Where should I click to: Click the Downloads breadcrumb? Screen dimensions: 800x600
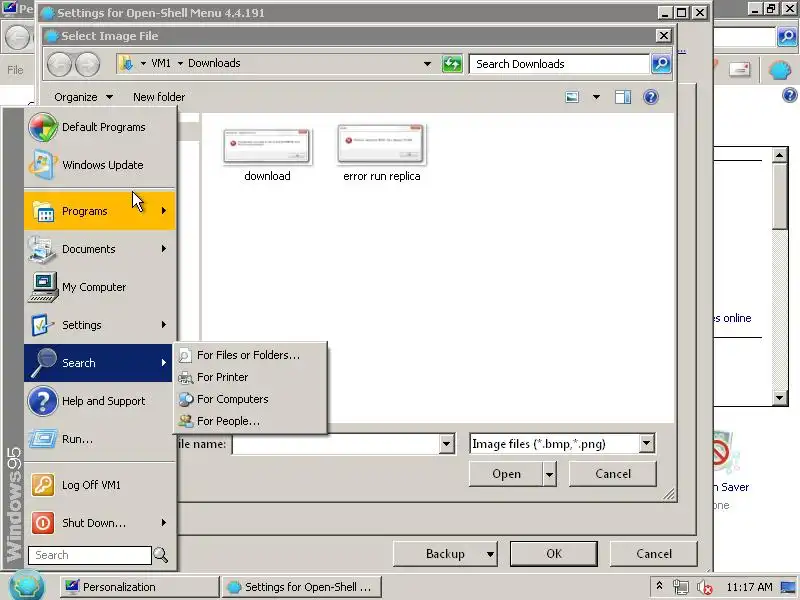[x=214, y=63]
